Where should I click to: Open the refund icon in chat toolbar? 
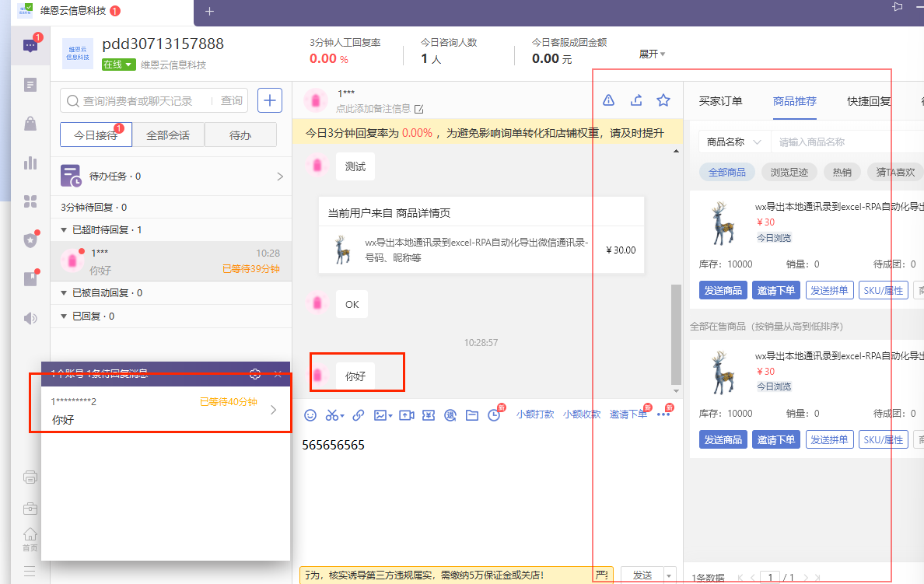pos(450,415)
